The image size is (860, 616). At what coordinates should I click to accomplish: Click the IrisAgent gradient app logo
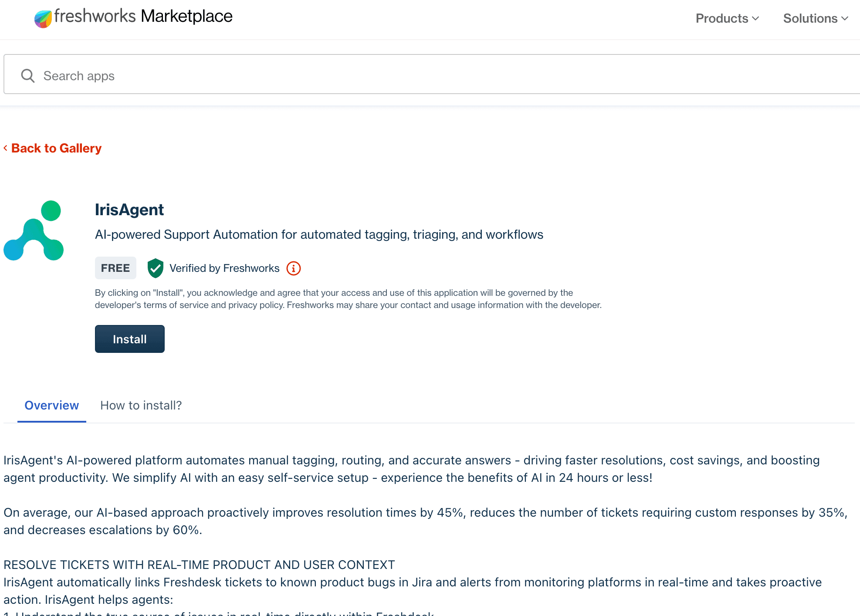click(x=34, y=230)
